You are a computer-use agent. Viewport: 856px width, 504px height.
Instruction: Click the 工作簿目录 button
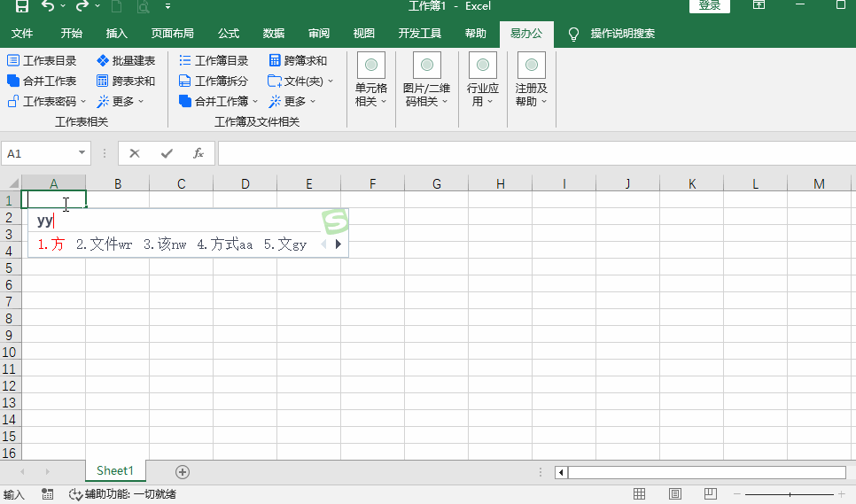[214, 60]
